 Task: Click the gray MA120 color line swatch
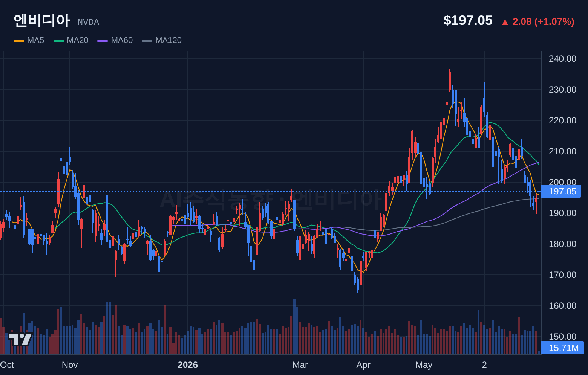147,41
